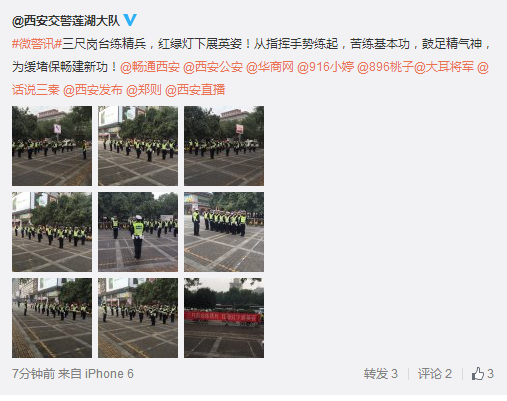
Task: Open center photo of single officer standing
Action: click(138, 232)
